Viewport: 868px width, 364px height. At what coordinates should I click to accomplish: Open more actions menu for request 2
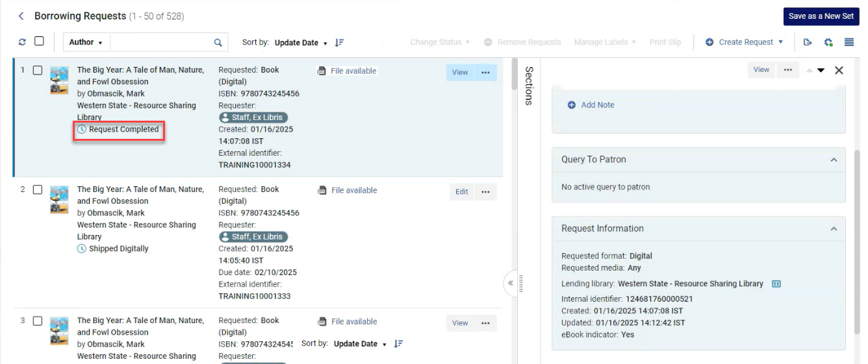[485, 192]
